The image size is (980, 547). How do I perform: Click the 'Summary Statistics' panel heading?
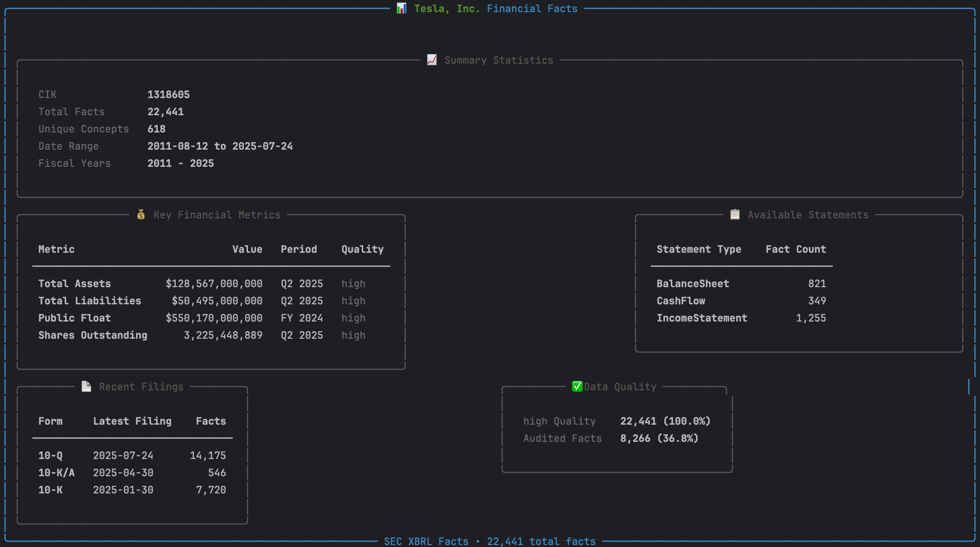coord(499,60)
